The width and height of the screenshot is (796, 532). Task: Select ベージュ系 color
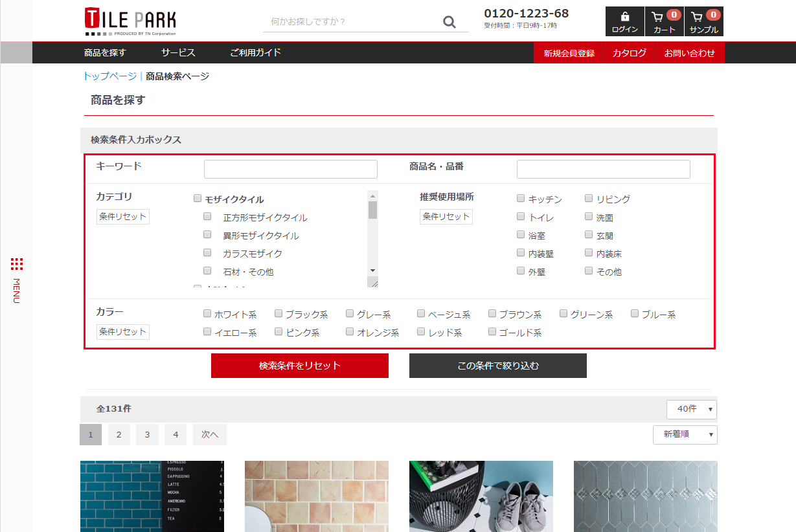[421, 314]
